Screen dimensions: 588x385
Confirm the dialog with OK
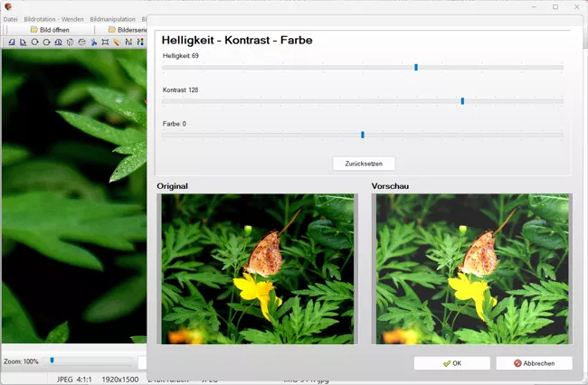[x=452, y=363]
